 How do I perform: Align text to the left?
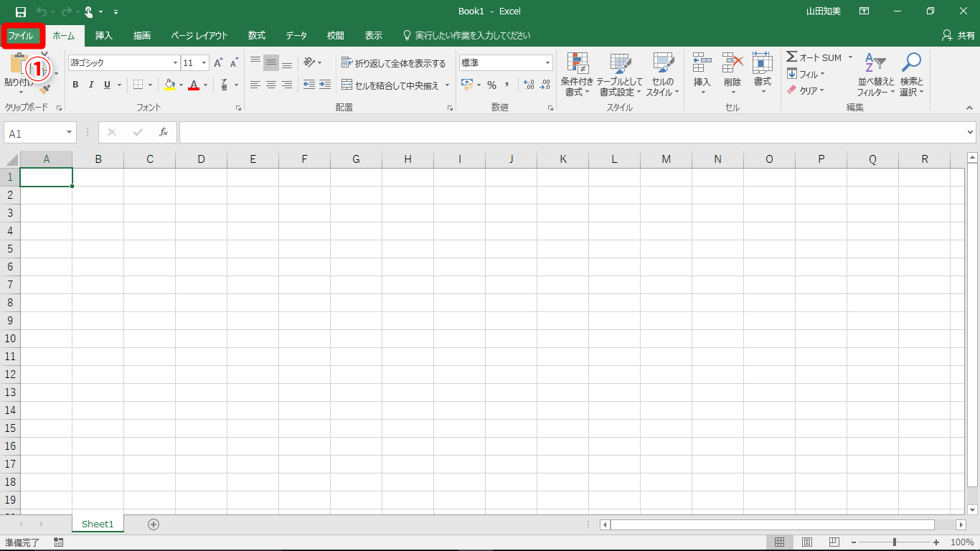pyautogui.click(x=255, y=85)
